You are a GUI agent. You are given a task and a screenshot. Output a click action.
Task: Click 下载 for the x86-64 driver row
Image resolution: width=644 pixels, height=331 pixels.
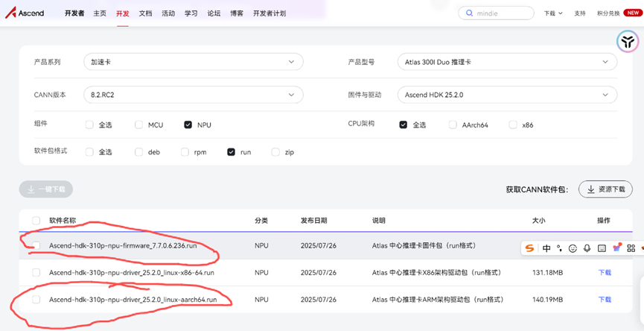(605, 272)
